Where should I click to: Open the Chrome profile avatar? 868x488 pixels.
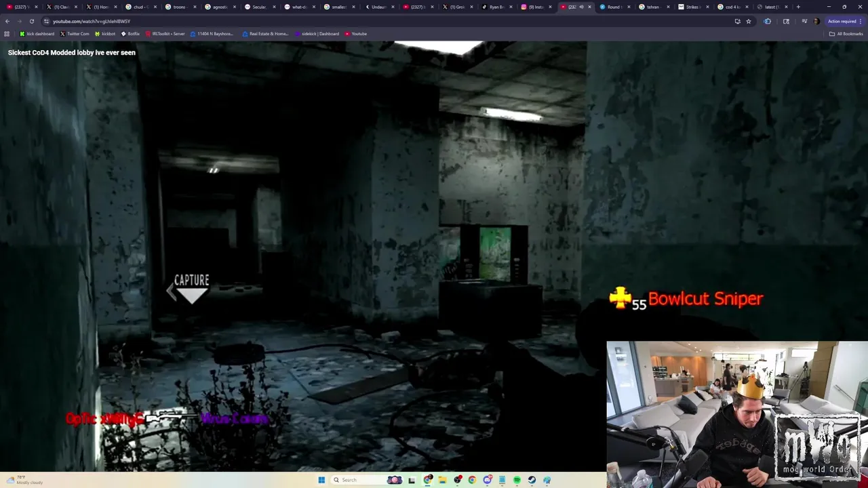pos(816,21)
